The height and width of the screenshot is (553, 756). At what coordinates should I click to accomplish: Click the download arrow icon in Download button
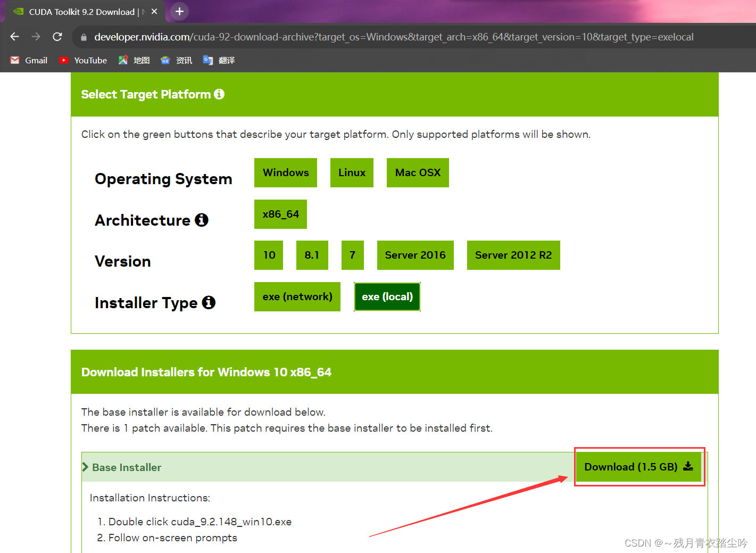(x=688, y=466)
